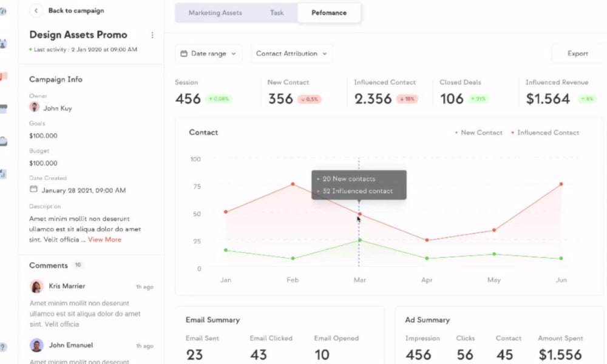Click the green 91% Closed Deals badge
Screen dimensions: 607x364
pos(478,99)
